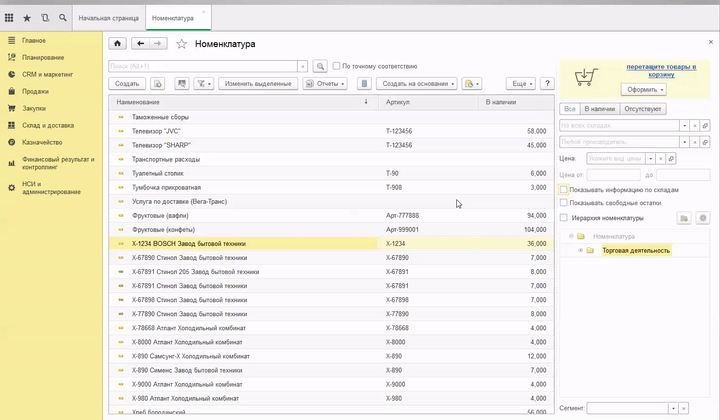Open favorites via the star icon in top bar

27,18
